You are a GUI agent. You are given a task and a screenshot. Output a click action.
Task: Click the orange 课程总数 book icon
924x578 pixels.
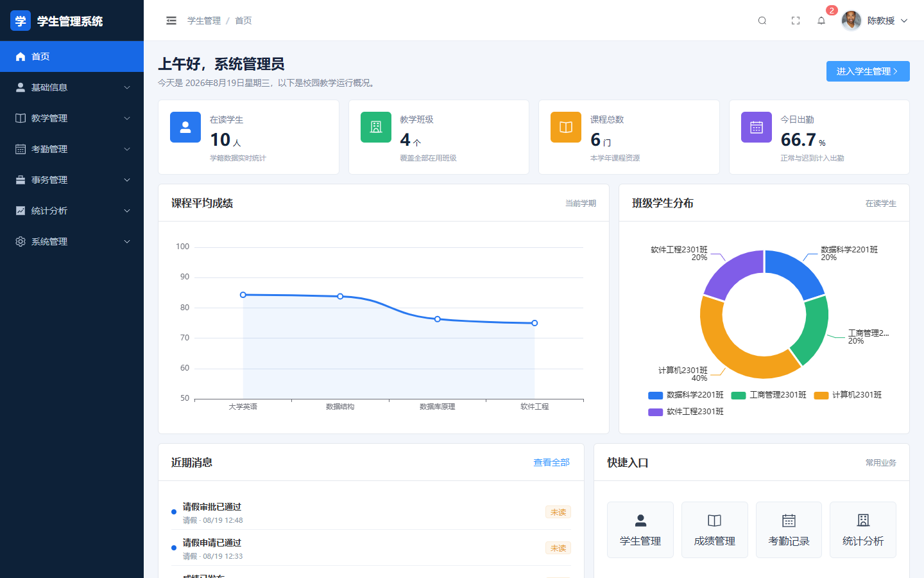pos(566,127)
